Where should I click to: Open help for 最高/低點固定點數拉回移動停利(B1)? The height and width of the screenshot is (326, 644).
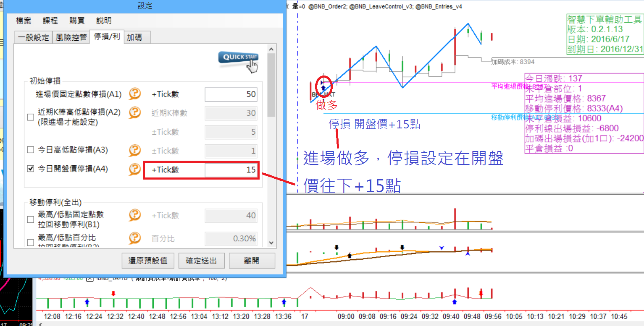[134, 215]
